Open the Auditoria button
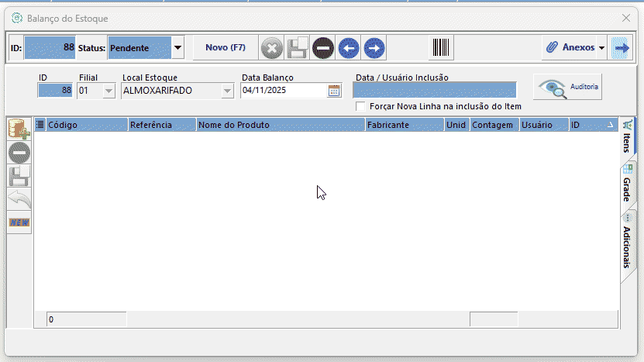The width and height of the screenshot is (644, 362). 568,88
